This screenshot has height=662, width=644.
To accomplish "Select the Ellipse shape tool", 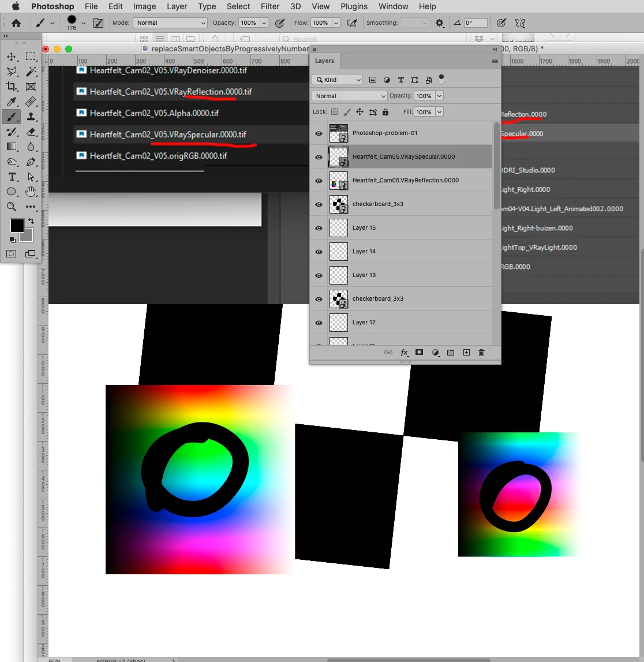I will [x=12, y=192].
